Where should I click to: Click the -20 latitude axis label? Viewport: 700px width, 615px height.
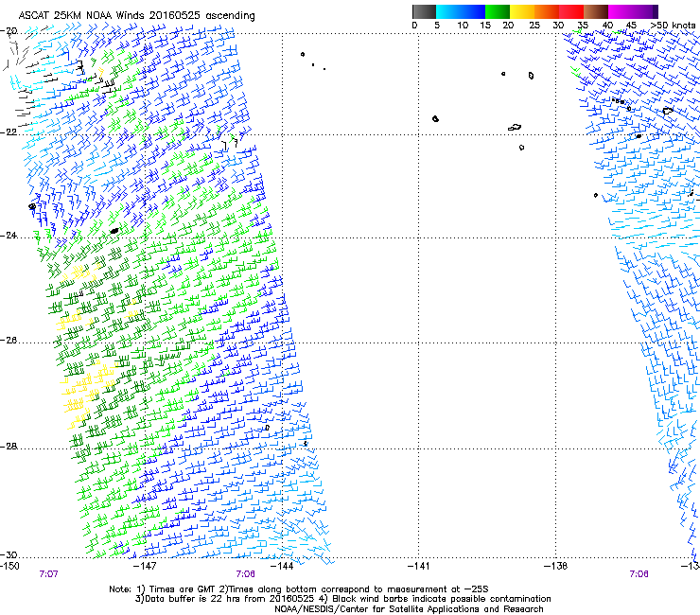[x=9, y=31]
